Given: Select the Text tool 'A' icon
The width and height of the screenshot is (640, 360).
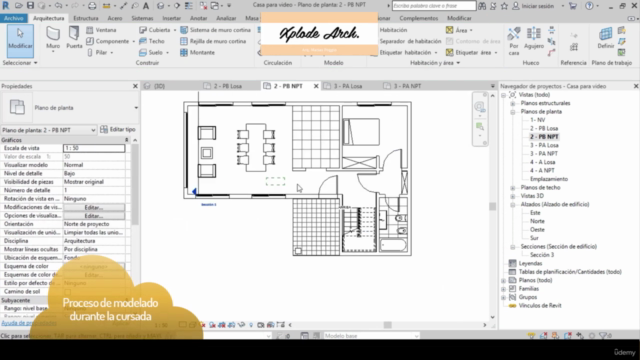Looking at the screenshot, I should [146, 6].
